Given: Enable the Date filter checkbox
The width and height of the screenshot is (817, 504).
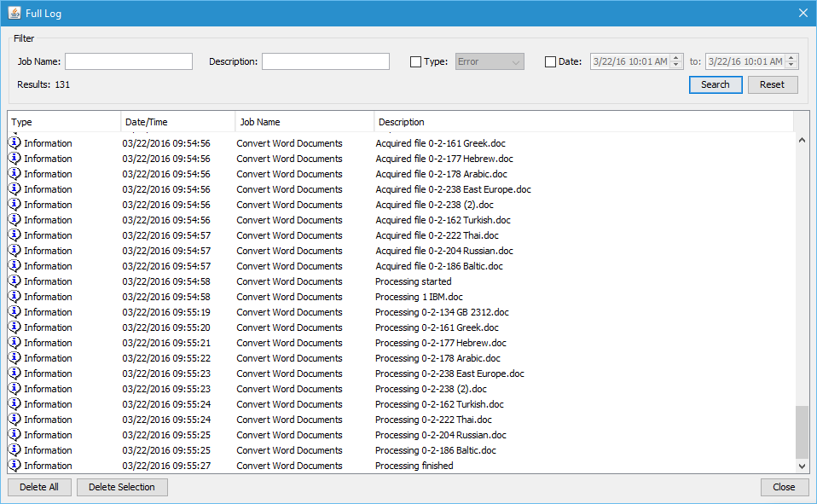Looking at the screenshot, I should (x=551, y=61).
